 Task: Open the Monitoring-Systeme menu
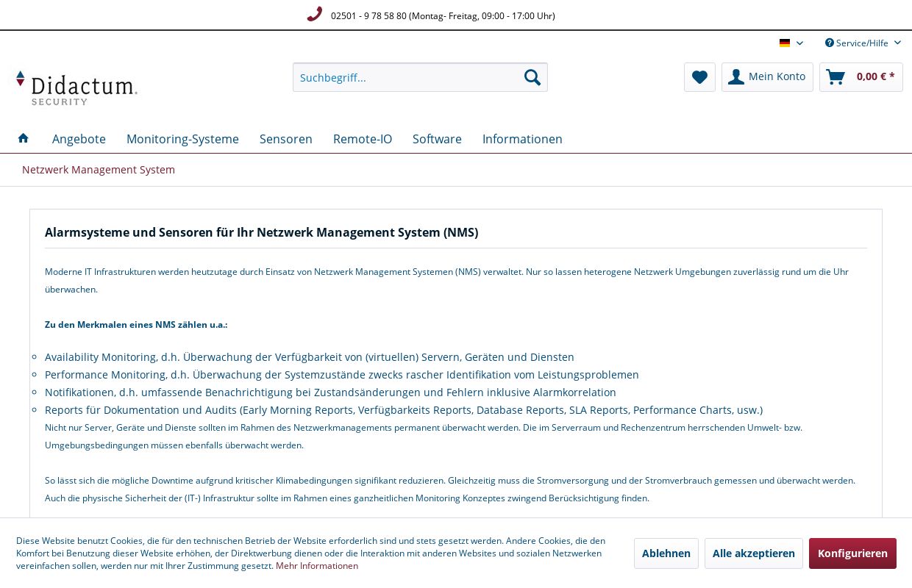[182, 139]
